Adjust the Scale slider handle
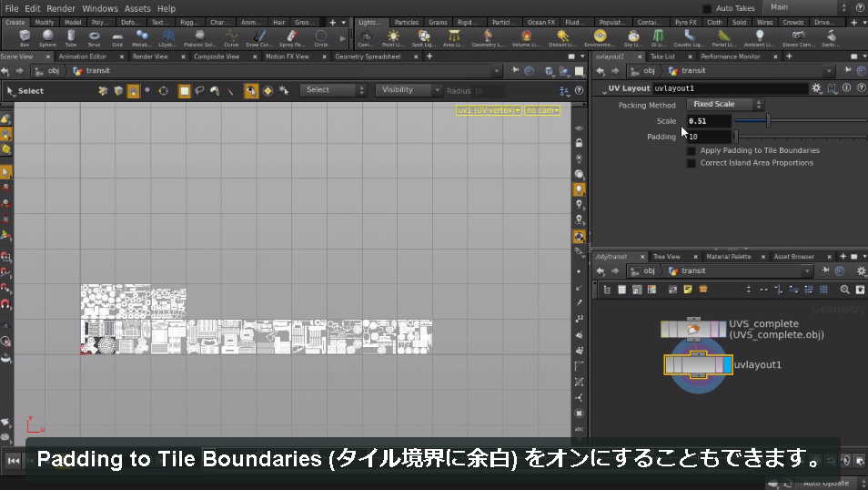Image resolution: width=868 pixels, height=490 pixels. 768,121
